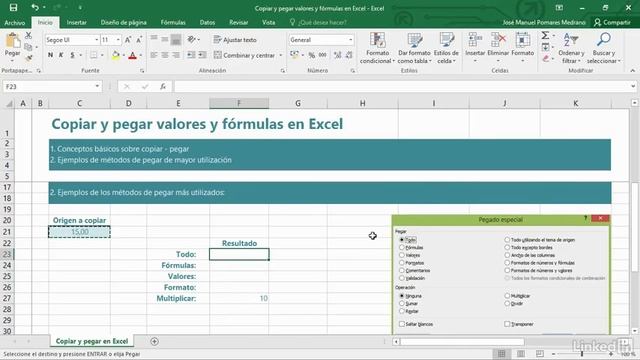Select the Formatos radio option in Pegado especial

pyautogui.click(x=402, y=263)
